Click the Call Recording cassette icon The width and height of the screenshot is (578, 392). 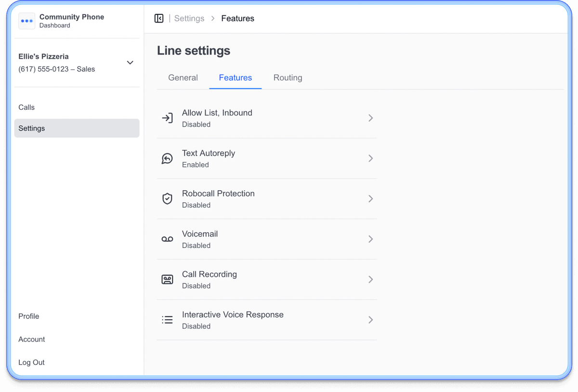pyautogui.click(x=167, y=280)
